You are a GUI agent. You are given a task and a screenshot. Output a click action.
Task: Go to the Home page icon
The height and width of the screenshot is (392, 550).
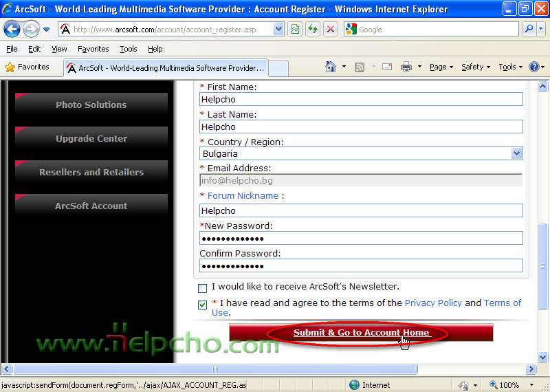[x=331, y=67]
